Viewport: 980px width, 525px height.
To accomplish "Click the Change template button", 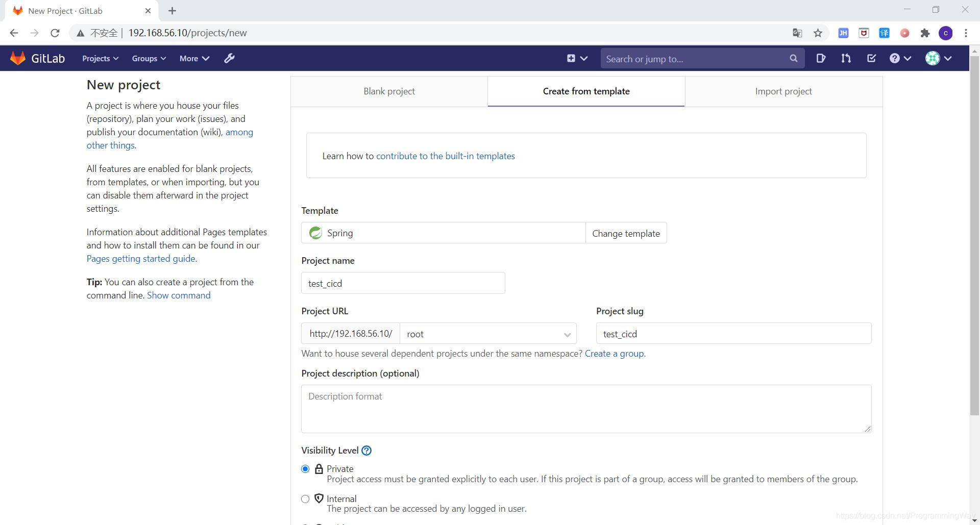I will (x=626, y=233).
